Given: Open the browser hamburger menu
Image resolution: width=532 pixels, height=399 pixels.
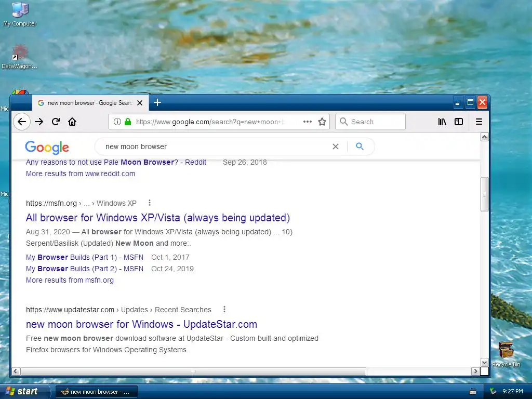Looking at the screenshot, I should click(x=478, y=122).
